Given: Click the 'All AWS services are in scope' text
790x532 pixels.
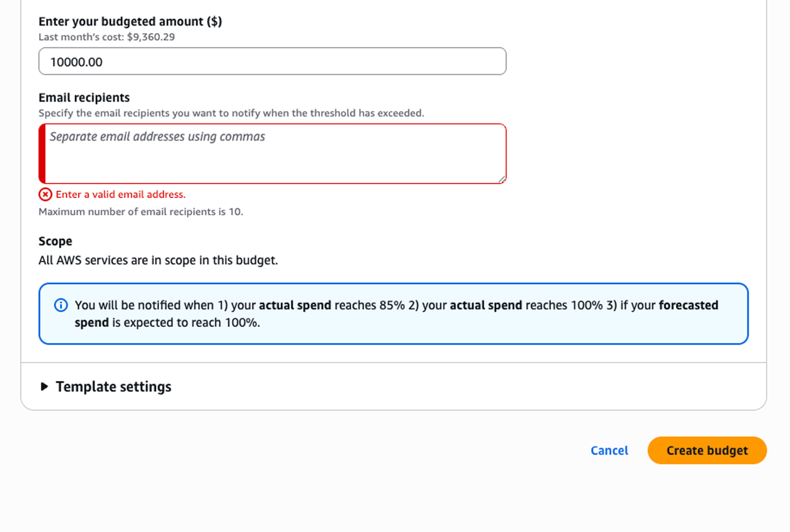Looking at the screenshot, I should 158,260.
